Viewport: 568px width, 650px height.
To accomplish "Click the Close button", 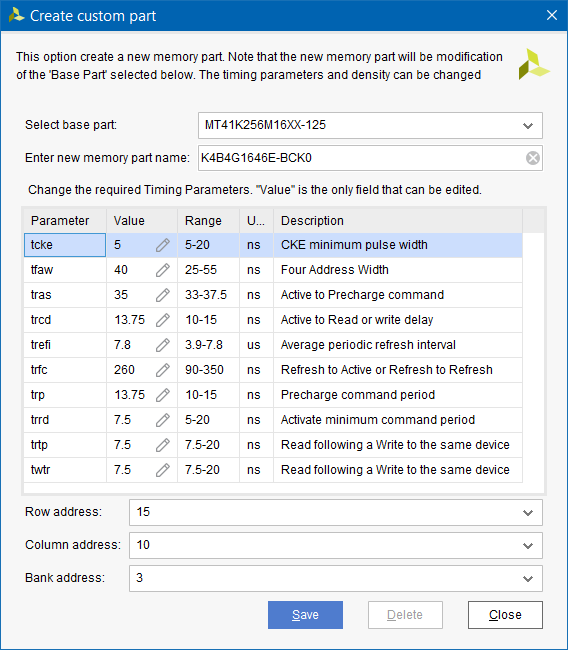I will (505, 615).
